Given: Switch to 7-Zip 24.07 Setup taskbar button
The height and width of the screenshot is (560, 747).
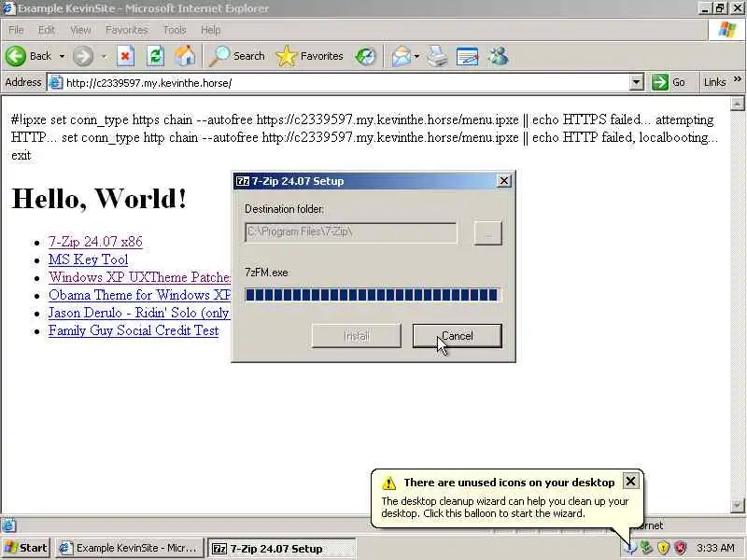Looking at the screenshot, I should [281, 548].
